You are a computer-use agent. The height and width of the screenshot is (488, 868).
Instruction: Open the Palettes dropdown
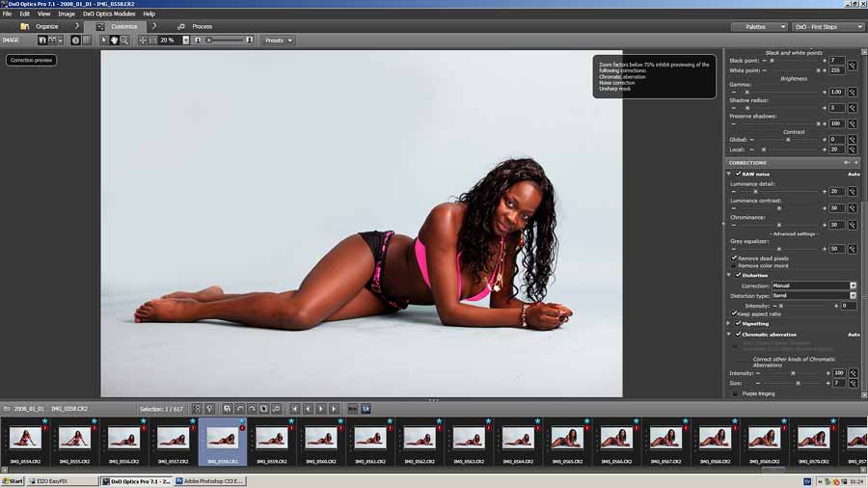click(761, 27)
